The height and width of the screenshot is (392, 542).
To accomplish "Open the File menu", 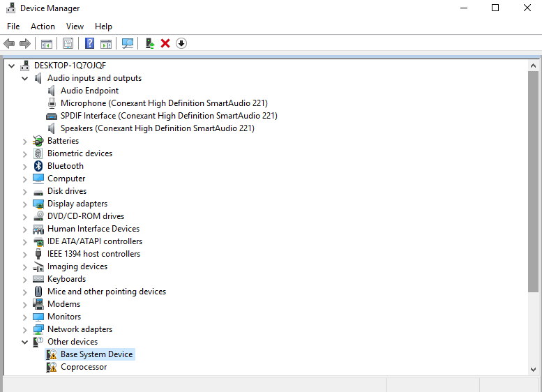I will (13, 27).
